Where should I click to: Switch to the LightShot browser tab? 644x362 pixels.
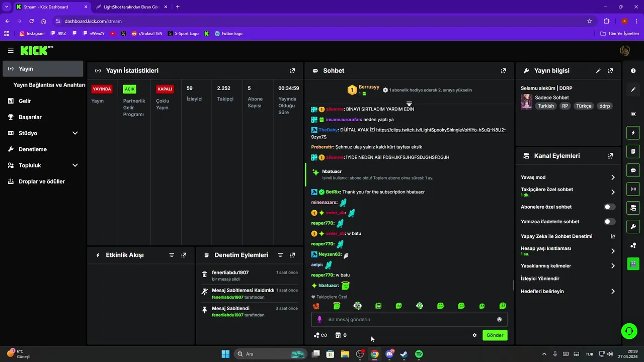point(132,7)
